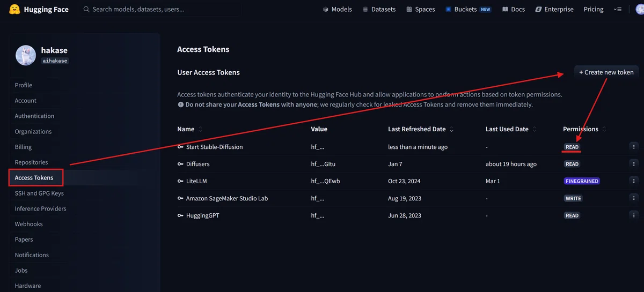Open Billing settings in sidebar
Screen dimensions: 644x292
[23, 147]
